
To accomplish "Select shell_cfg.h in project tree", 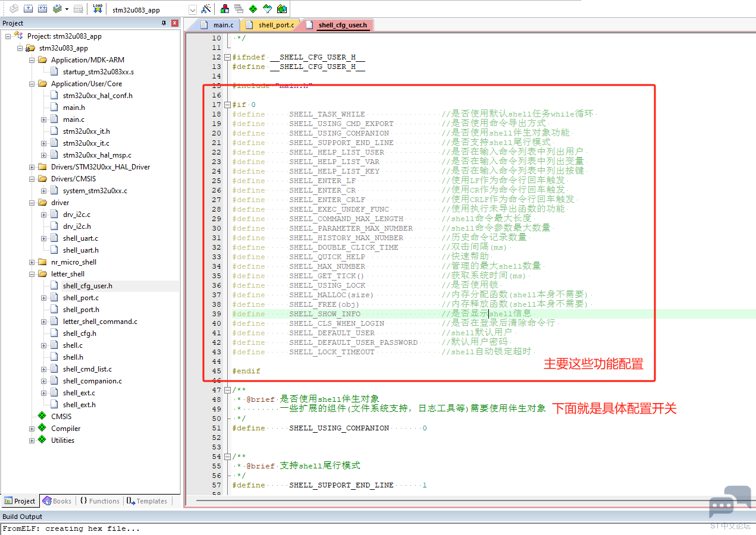I will (79, 333).
